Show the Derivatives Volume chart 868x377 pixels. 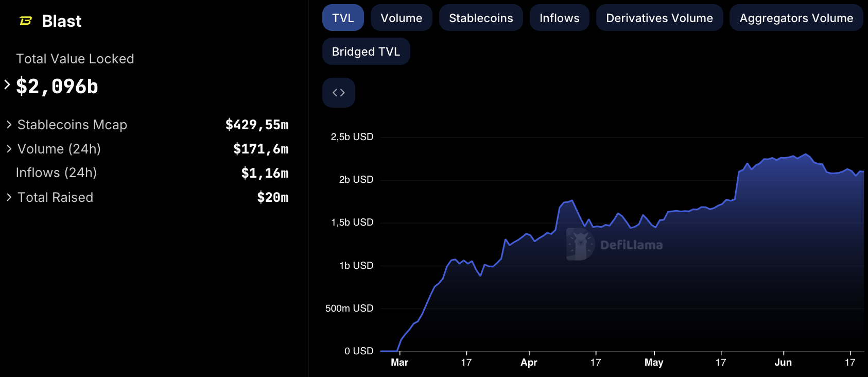click(659, 18)
